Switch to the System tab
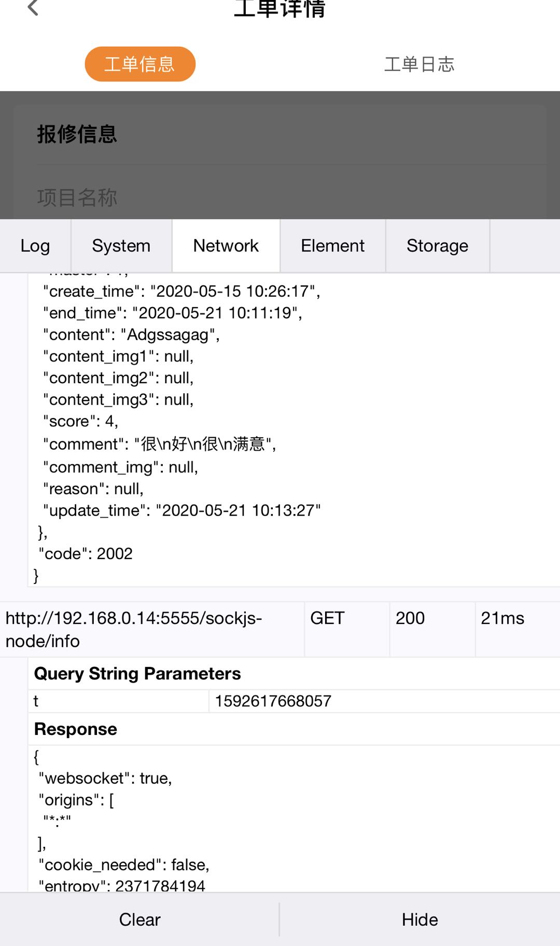560x946 pixels. coord(120,245)
